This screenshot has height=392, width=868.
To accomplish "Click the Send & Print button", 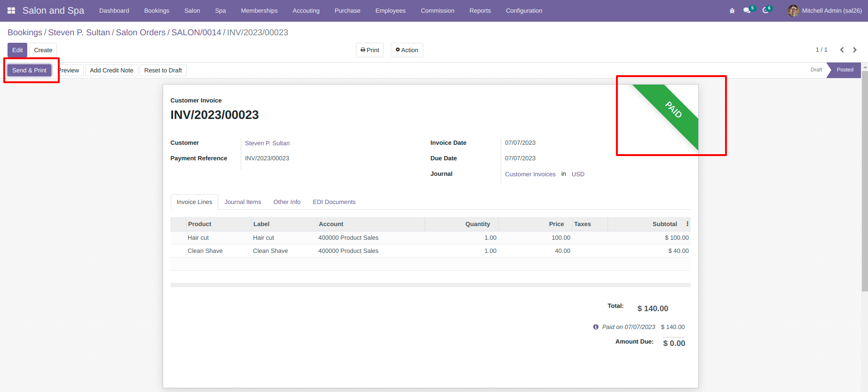I will coord(29,70).
